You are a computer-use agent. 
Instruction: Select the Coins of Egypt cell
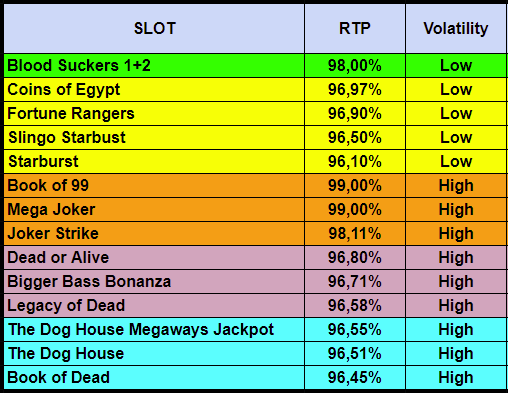click(x=154, y=90)
